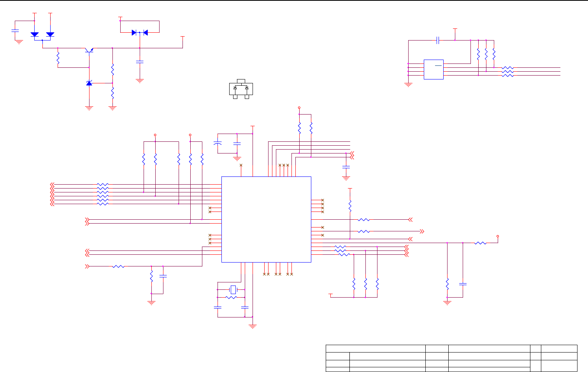Image resolution: width=588 pixels, height=372 pixels.
Task: Select the small rectangular IC at top right
Action: click(x=434, y=69)
